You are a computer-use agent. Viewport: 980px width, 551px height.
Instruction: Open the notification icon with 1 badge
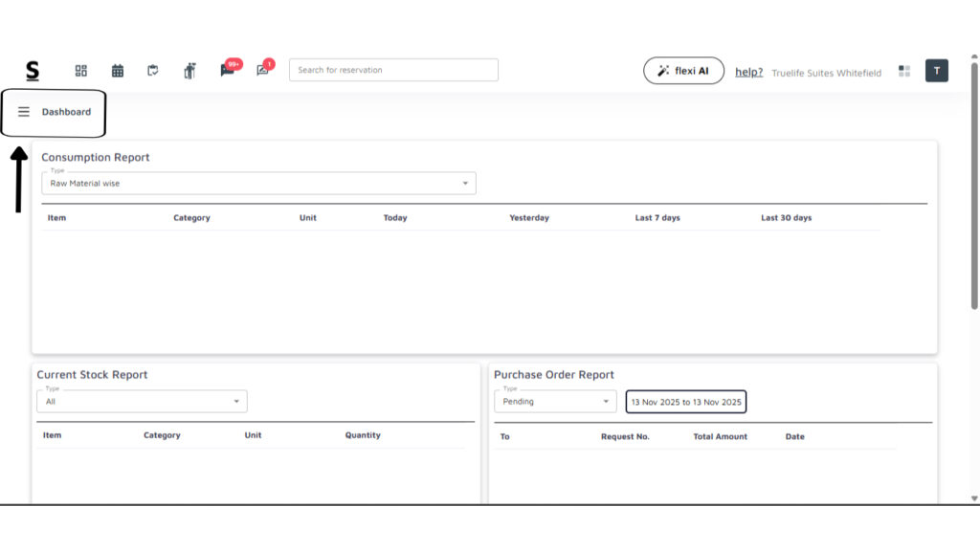tap(263, 70)
